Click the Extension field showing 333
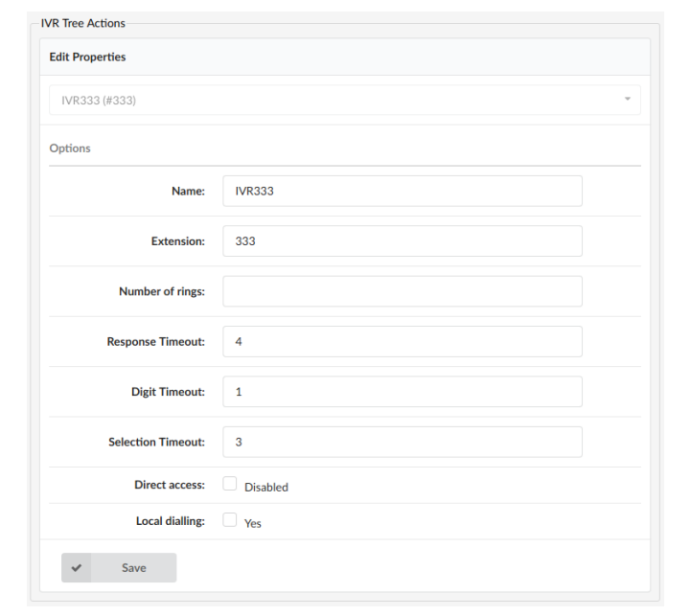The image size is (690, 616). pos(402,241)
